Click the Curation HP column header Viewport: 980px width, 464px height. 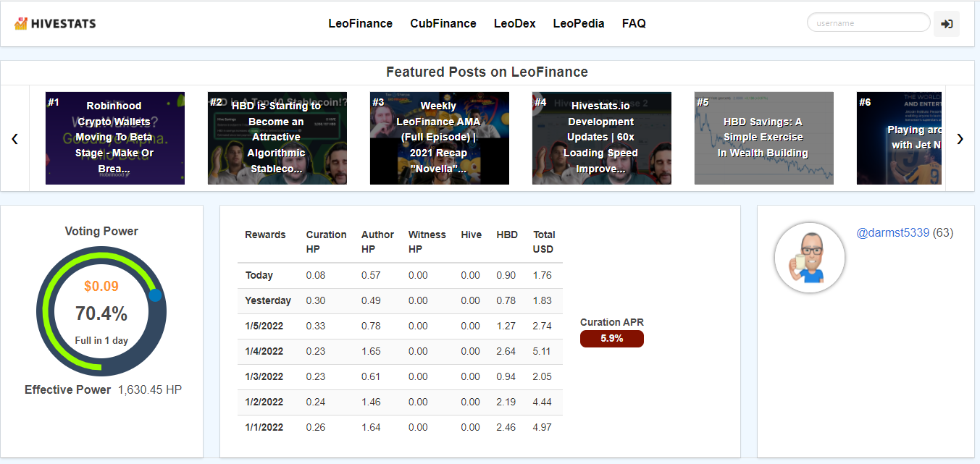326,242
